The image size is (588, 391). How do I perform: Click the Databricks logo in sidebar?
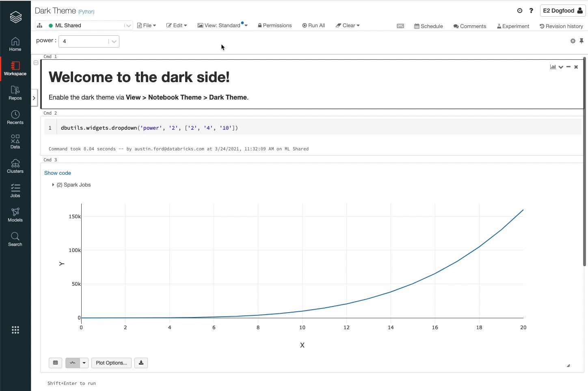point(15,17)
